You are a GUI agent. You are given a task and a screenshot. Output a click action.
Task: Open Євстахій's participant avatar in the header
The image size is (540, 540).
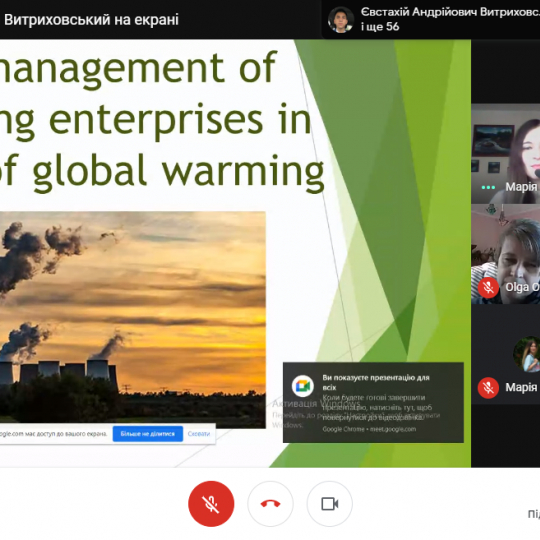(341, 20)
